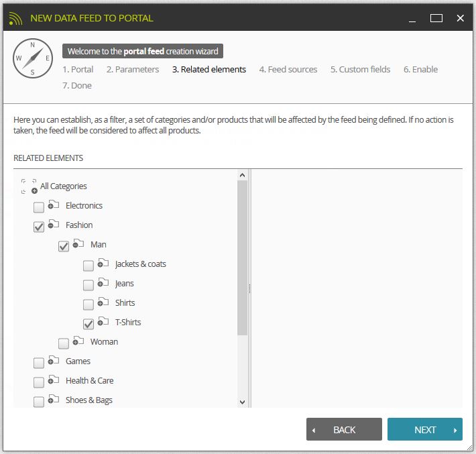This screenshot has height=454, width=476.
Task: Select the Shoes & Bags label
Action: [x=89, y=400]
